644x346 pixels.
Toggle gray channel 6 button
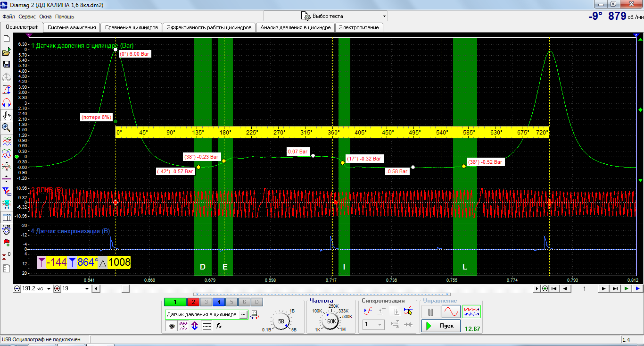244,302
